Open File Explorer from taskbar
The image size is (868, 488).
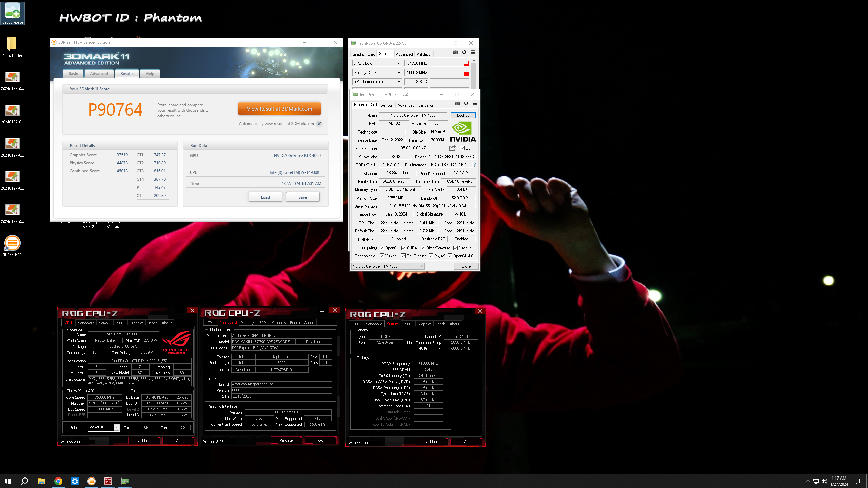pyautogui.click(x=41, y=481)
